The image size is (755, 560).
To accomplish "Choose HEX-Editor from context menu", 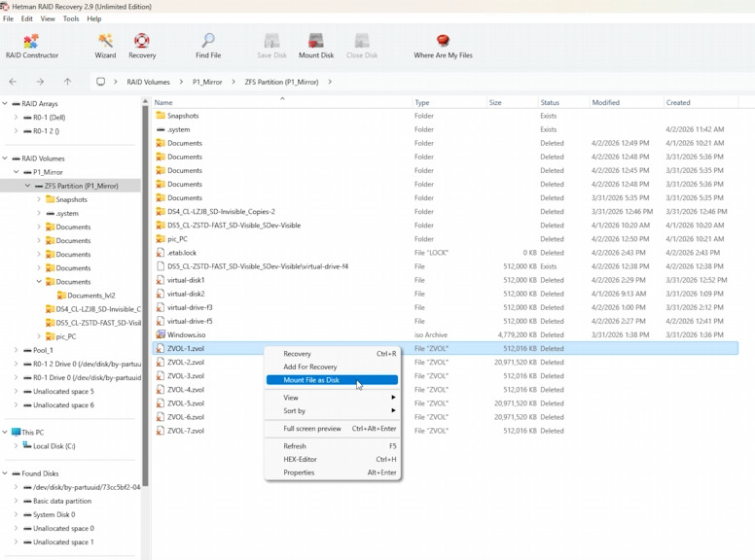I will click(332, 460).
